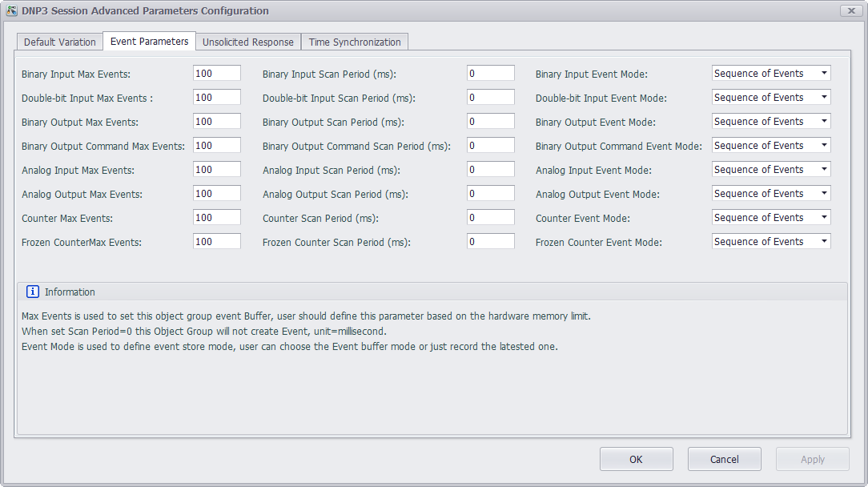Viewport: 868px width, 487px height.
Task: Open Binary Input Event Mode dropdown
Action: (x=771, y=74)
